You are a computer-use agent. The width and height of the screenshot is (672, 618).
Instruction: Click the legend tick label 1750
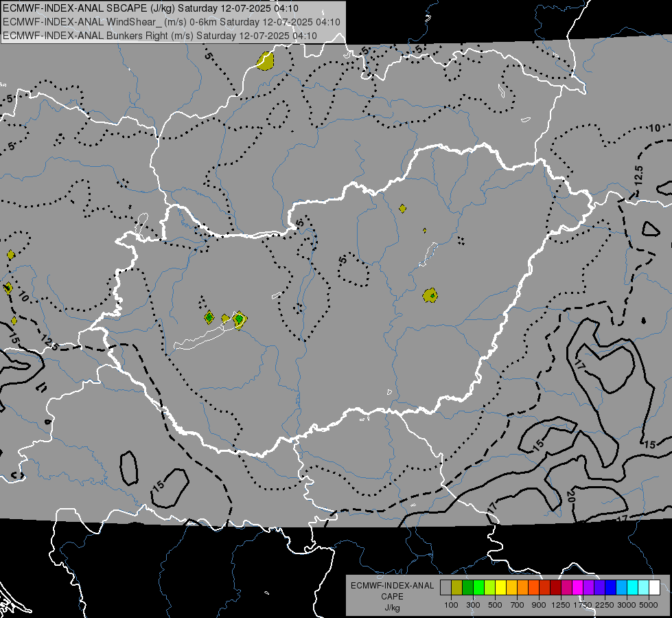point(583,605)
